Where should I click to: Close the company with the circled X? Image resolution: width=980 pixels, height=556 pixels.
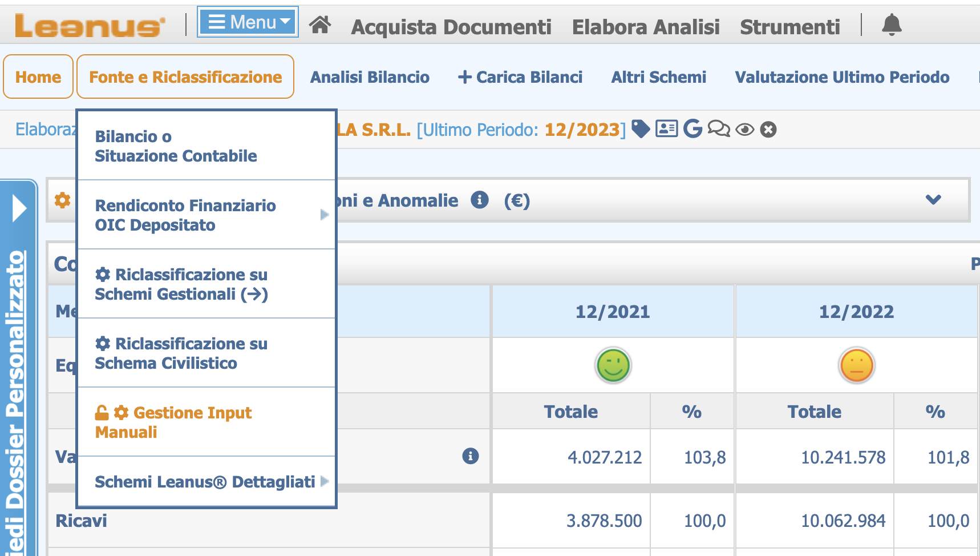(x=768, y=130)
